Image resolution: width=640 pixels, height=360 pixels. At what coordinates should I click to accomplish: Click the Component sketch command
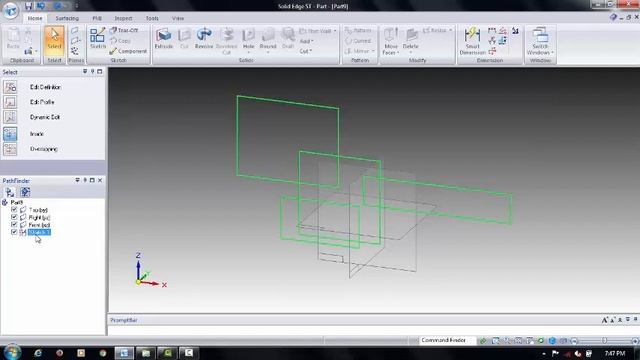point(128,51)
